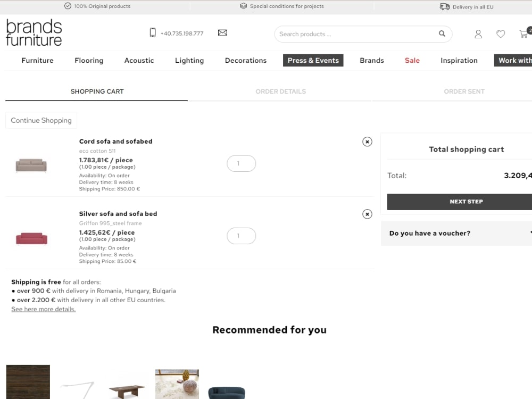
Task: Click the Special conditions for projects icon
Action: pyautogui.click(x=243, y=6)
